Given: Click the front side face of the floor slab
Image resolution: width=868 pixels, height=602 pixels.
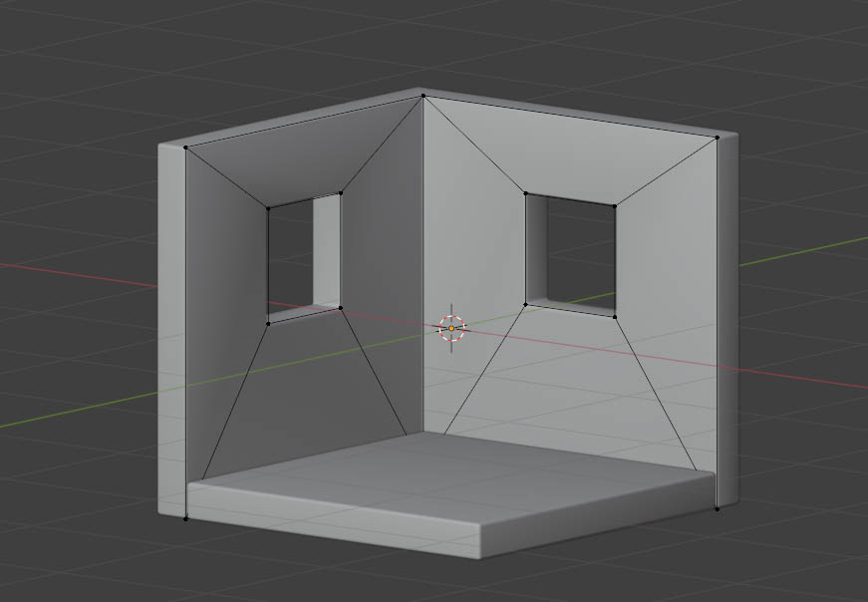Looking at the screenshot, I should click(x=329, y=516).
